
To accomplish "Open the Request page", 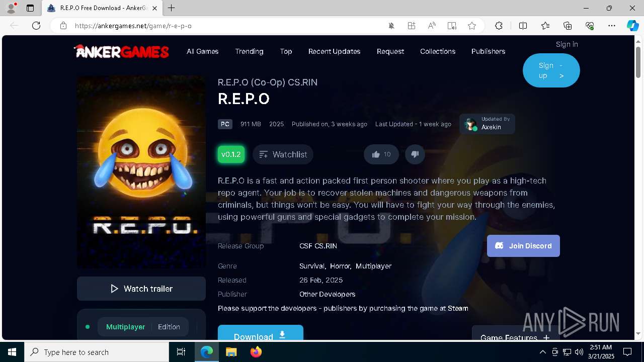I will [x=390, y=51].
